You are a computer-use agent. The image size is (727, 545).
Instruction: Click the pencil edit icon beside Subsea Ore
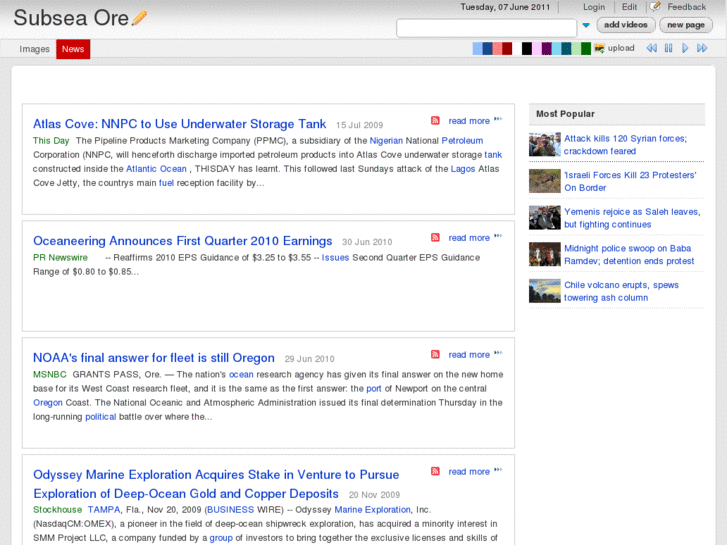[x=139, y=18]
